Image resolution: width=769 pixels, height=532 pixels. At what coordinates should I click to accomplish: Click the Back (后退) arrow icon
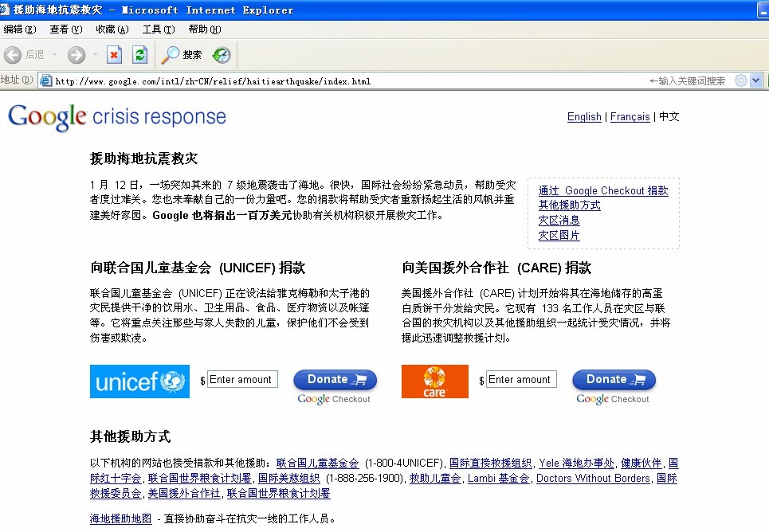(13, 55)
